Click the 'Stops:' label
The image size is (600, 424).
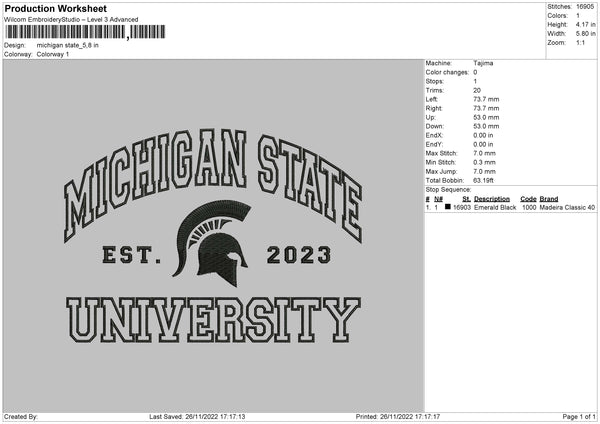pyautogui.click(x=435, y=82)
